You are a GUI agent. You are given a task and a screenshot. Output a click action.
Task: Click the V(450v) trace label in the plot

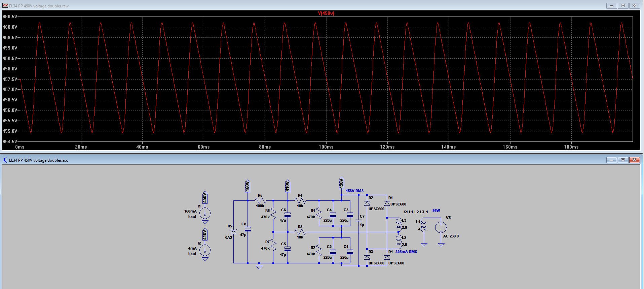coord(326,13)
